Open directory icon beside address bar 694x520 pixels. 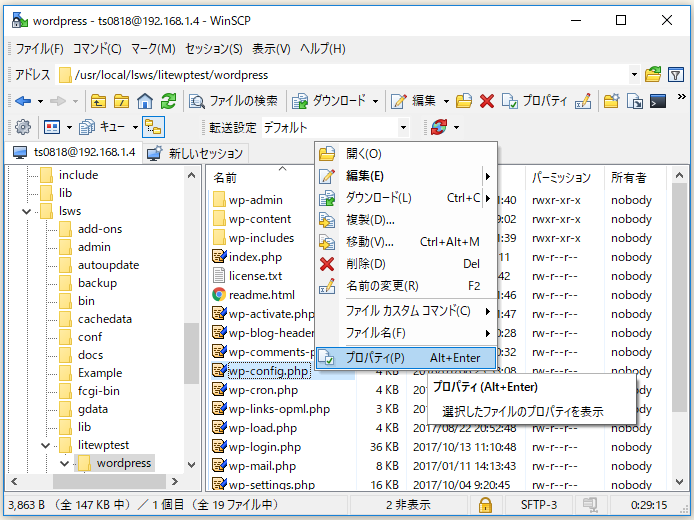coord(653,75)
